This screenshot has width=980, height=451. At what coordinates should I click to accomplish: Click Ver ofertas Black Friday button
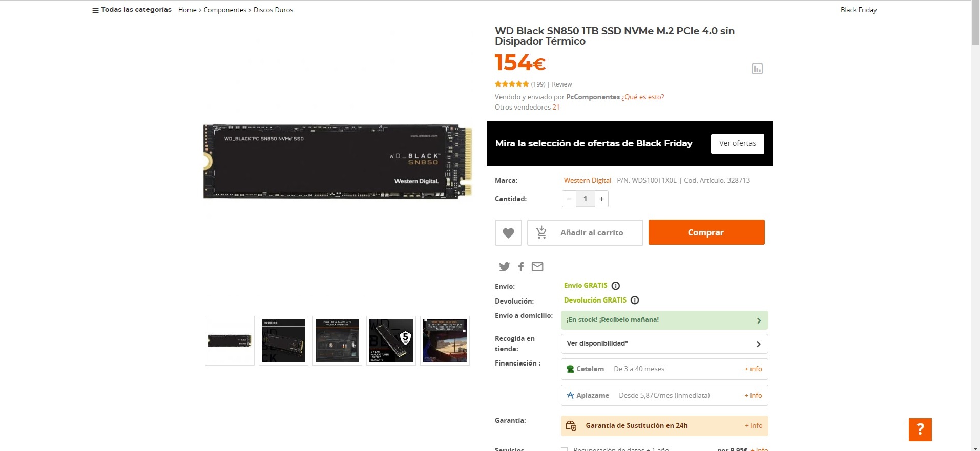[x=738, y=143]
